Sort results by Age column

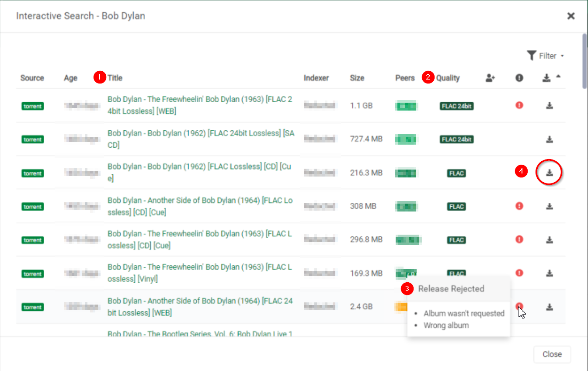70,78
